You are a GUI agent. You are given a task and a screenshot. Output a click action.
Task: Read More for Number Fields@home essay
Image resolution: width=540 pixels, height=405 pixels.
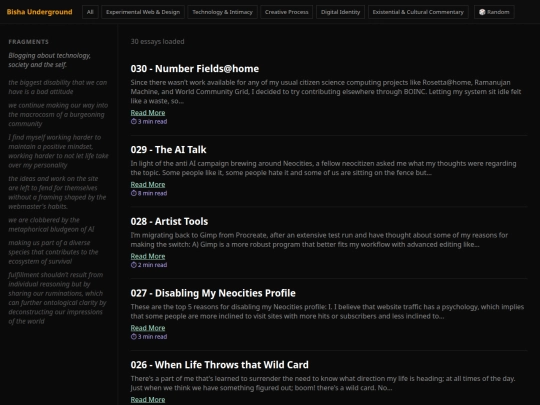pos(148,113)
